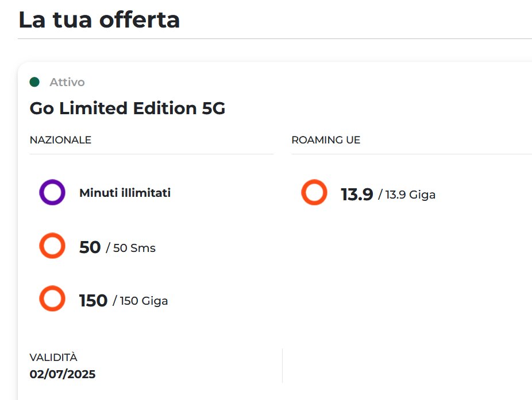Select the ROAMING UE section header

click(x=326, y=140)
